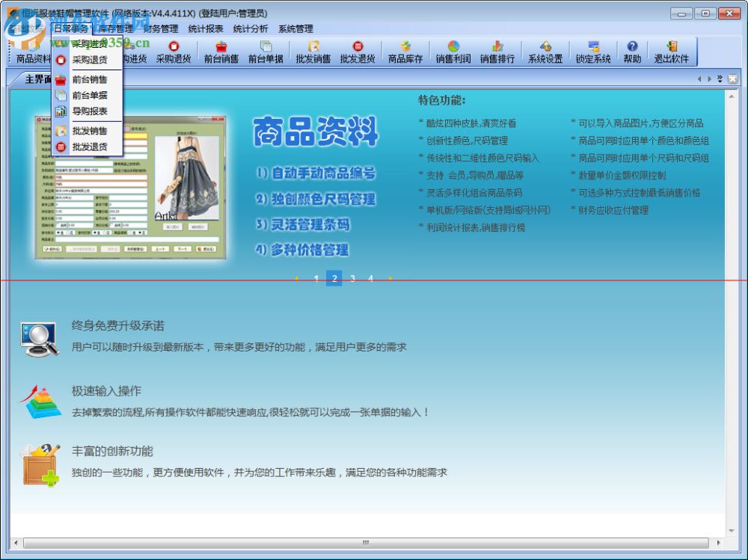The image size is (748, 560).
Task: Go to slide page 3
Action: tap(352, 279)
